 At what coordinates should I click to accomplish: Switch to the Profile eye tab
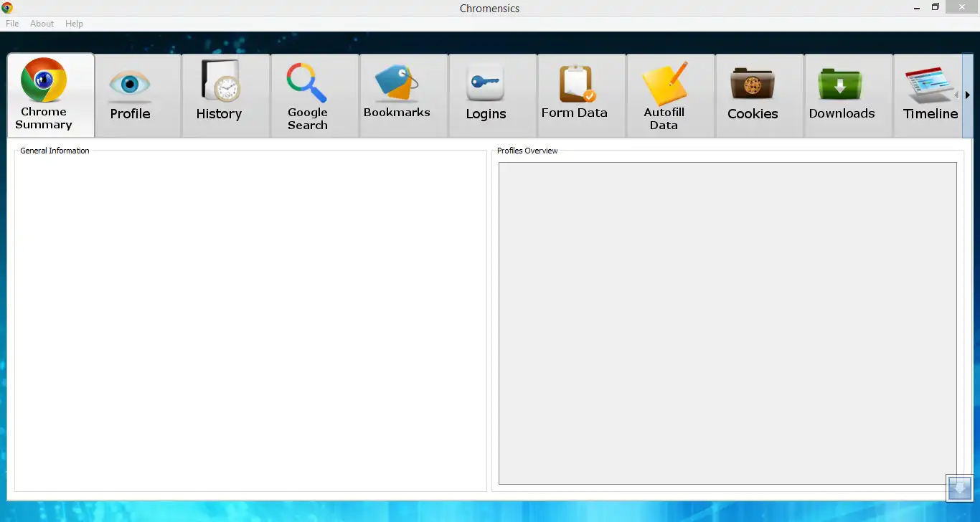coord(137,95)
